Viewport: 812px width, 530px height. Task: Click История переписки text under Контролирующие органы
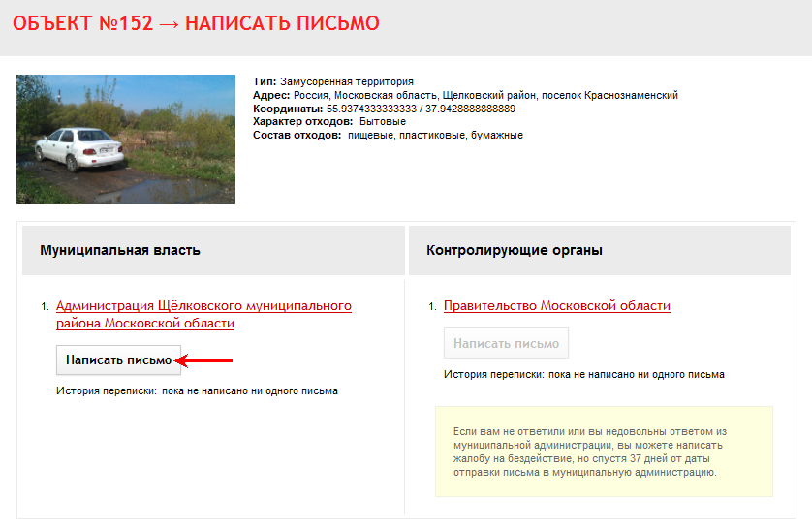click(x=584, y=374)
